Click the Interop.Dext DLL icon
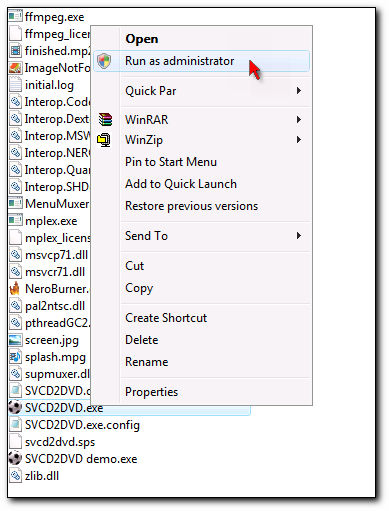Viewport: 389px width, 511px height. click(x=15, y=118)
